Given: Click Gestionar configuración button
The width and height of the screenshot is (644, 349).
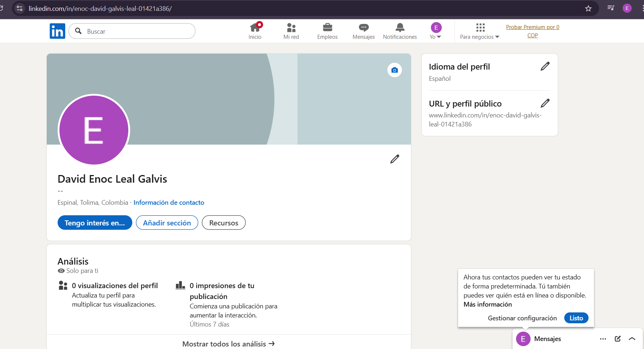Looking at the screenshot, I should click(522, 318).
